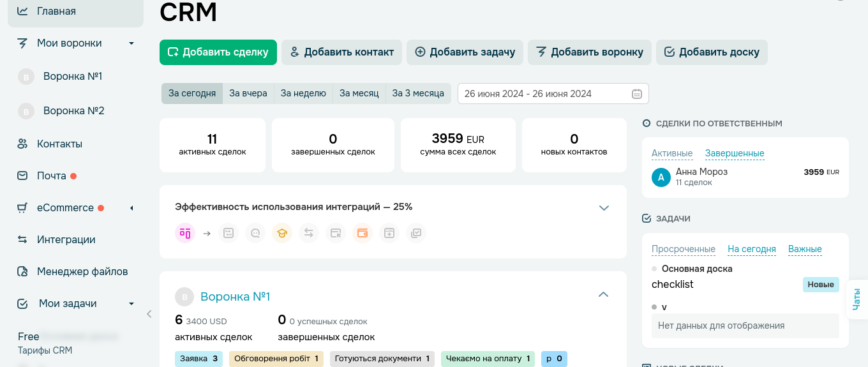Screen dimensions: 868x367
Task: Click the grey window cursor integration icon
Action: [x=336, y=233]
